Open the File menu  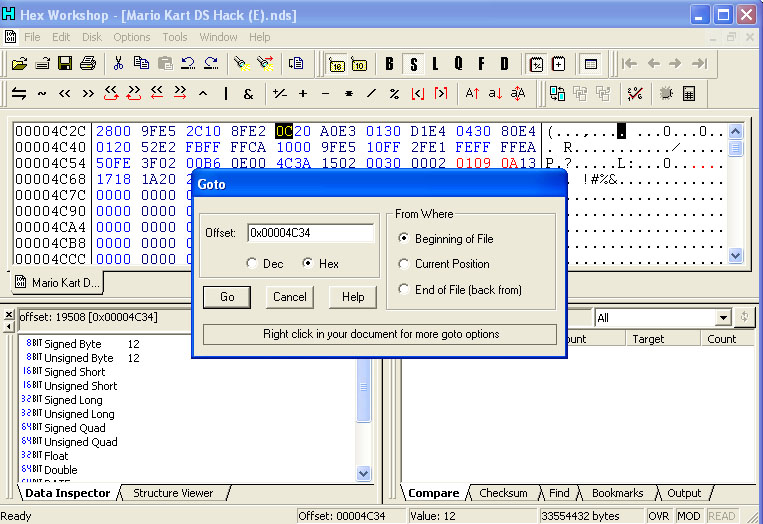coord(32,37)
